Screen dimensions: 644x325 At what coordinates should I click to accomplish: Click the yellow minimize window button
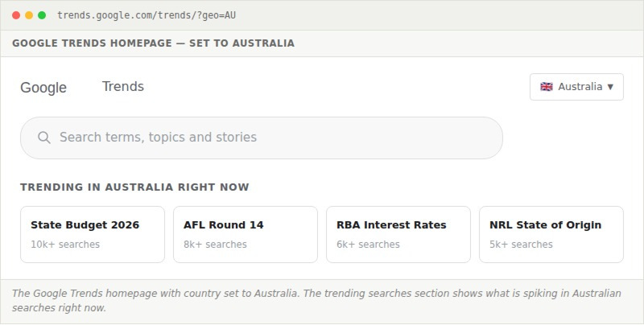click(x=29, y=15)
